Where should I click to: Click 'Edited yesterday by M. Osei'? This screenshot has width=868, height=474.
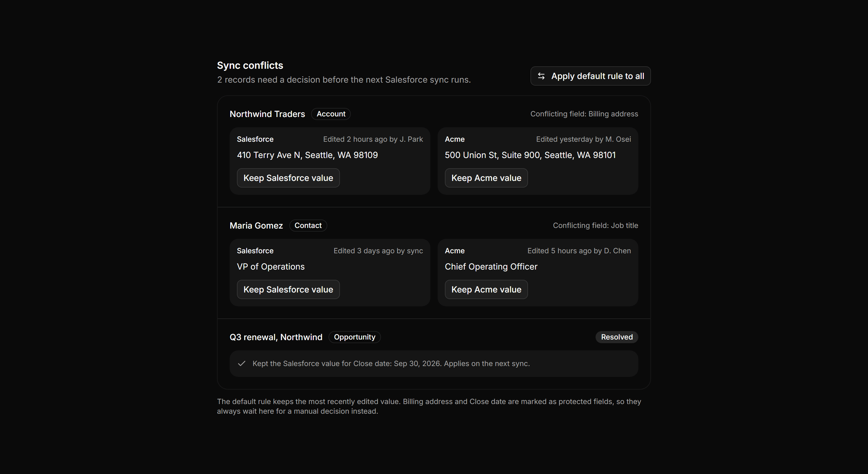583,139
